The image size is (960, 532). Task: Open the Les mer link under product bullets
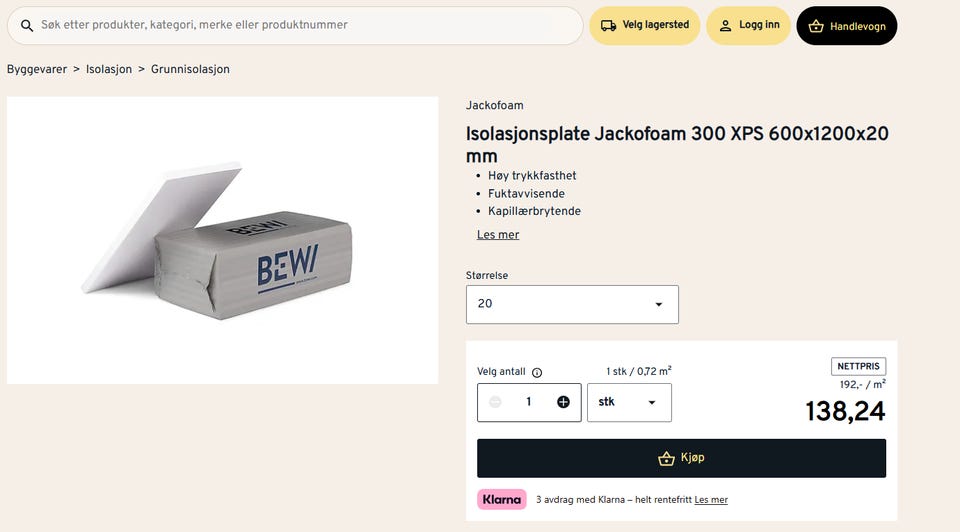[498, 234]
